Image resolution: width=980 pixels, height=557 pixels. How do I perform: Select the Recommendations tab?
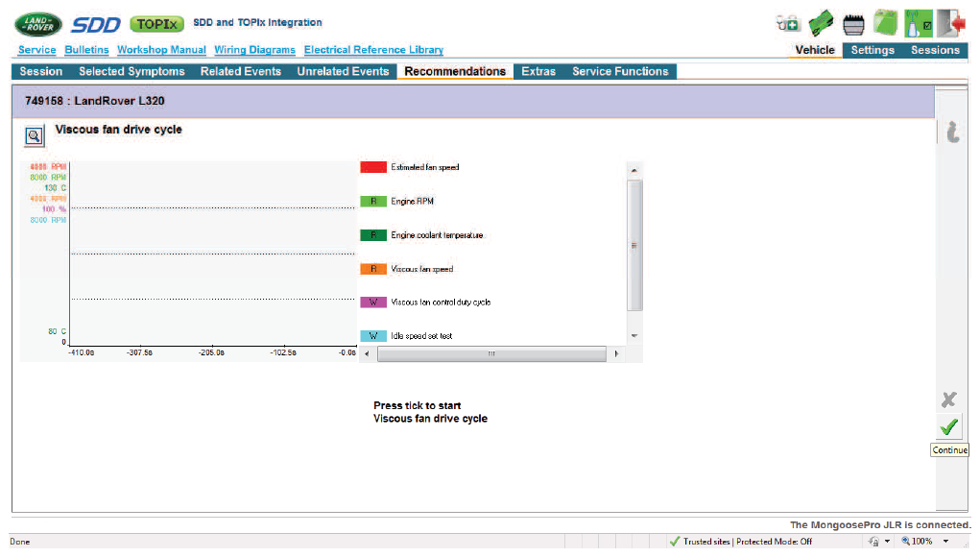tap(455, 71)
